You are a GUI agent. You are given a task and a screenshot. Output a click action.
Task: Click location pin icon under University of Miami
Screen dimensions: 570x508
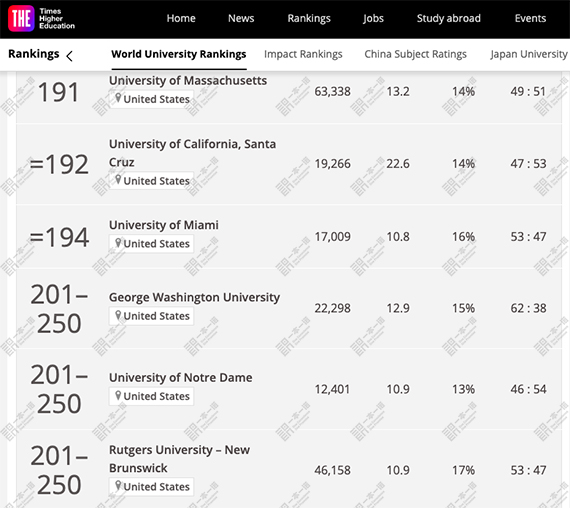118,243
